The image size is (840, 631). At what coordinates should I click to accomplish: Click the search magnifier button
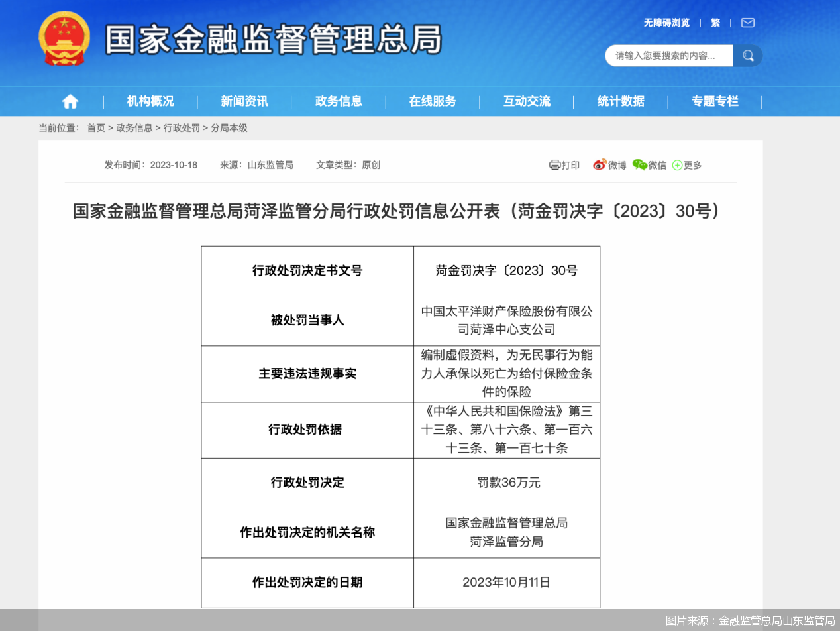[748, 56]
